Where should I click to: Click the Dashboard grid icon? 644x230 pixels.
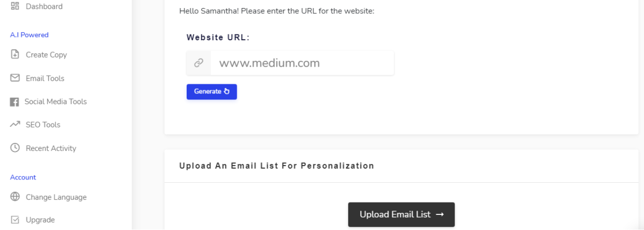15,6
